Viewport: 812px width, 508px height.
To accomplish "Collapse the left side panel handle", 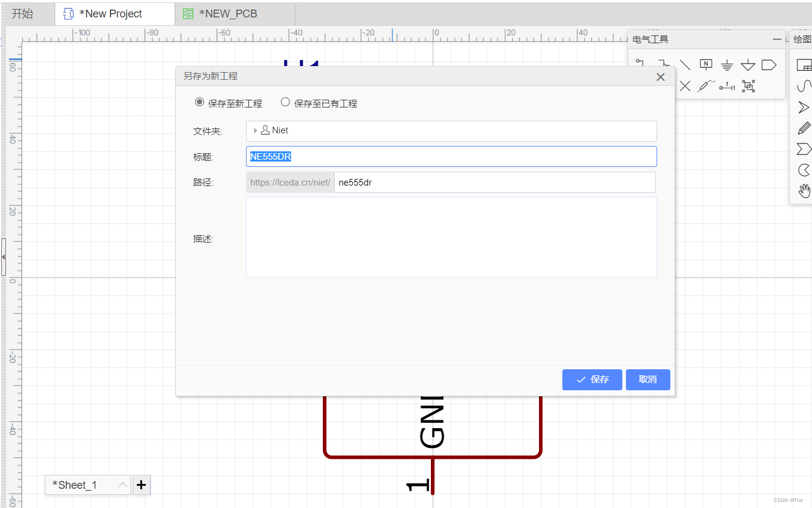I will 4,256.
